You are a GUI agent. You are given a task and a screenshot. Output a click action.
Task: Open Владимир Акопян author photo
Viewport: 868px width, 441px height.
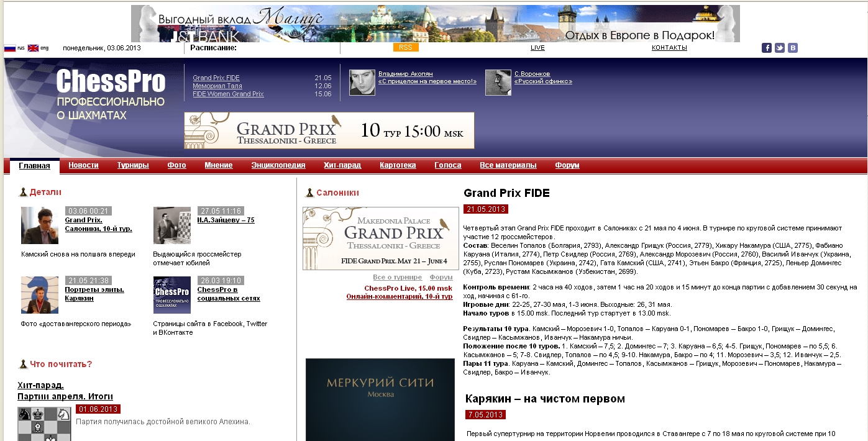(362, 82)
